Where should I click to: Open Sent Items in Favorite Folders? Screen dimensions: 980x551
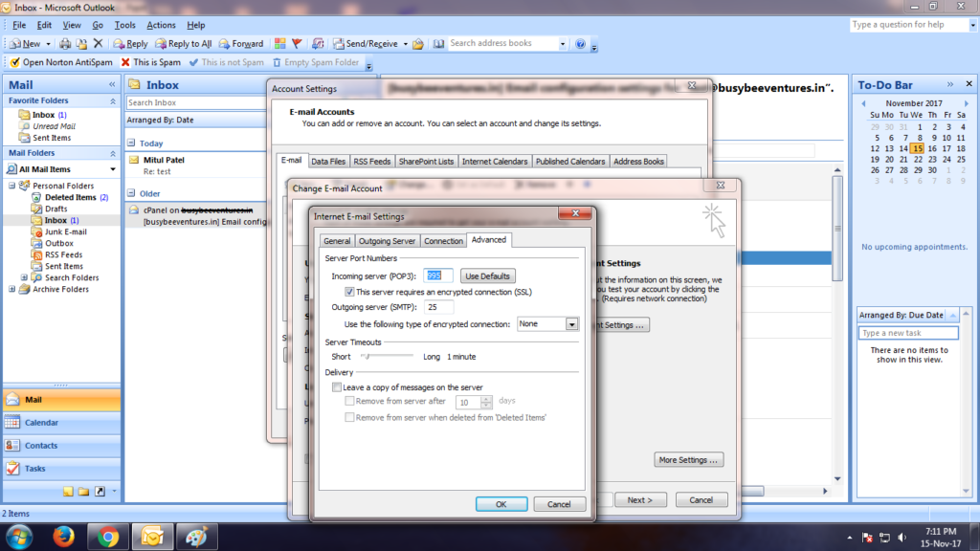click(x=52, y=138)
